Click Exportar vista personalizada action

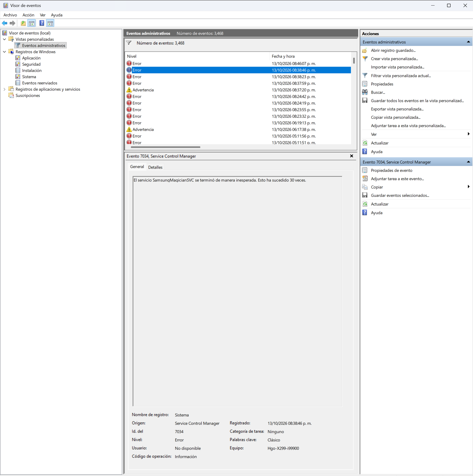397,109
